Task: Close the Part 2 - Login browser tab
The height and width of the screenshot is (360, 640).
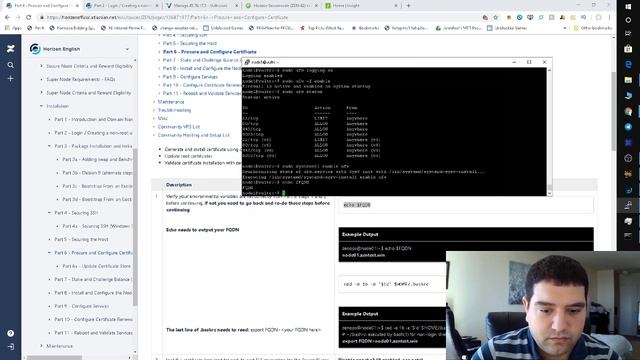Action: [x=157, y=6]
